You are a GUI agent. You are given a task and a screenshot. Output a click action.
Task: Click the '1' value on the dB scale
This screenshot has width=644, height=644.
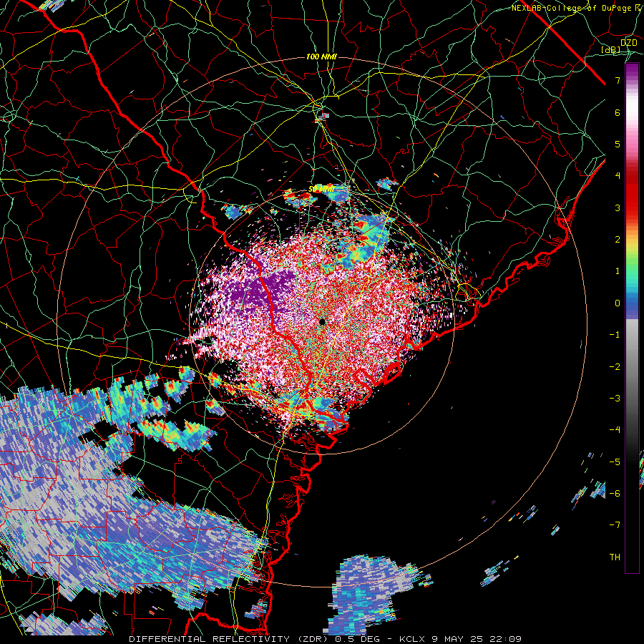point(618,271)
